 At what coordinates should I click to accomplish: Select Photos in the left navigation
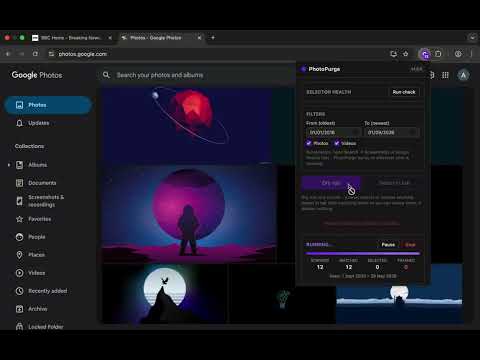48,105
